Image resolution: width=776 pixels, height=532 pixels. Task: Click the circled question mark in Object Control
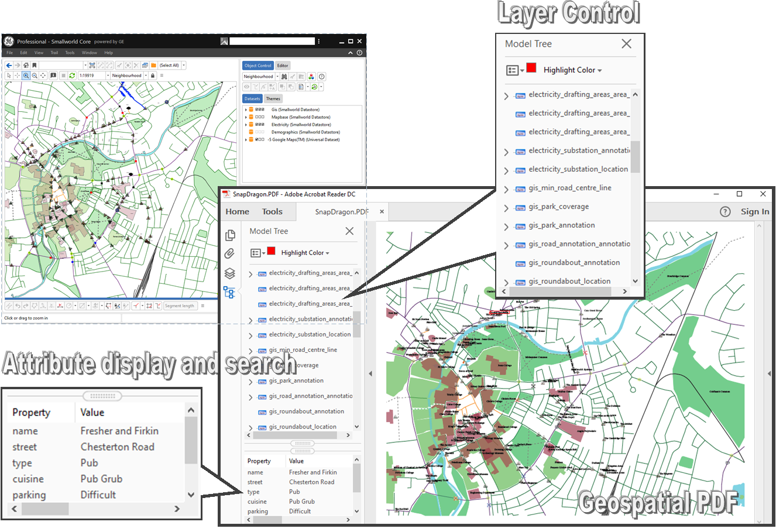[321, 77]
